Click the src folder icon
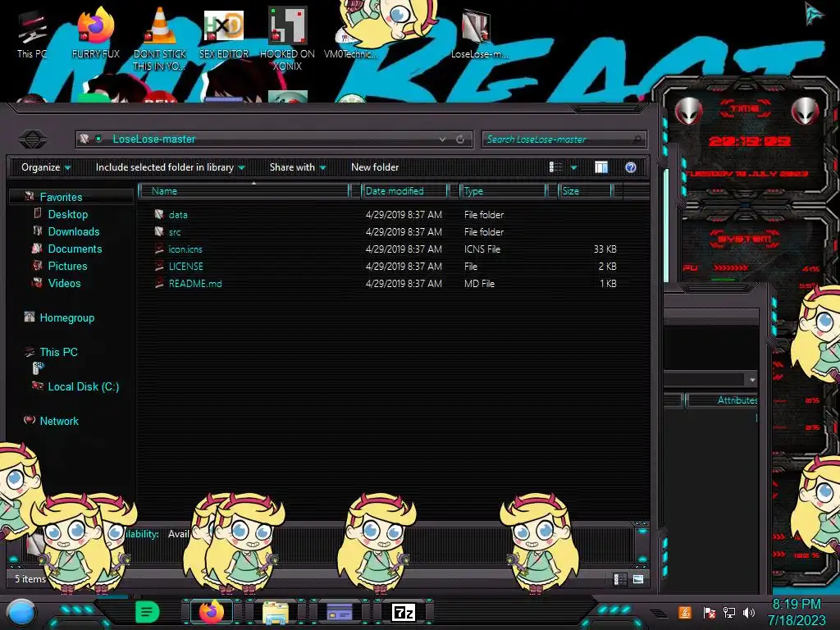840x630 pixels. (159, 231)
